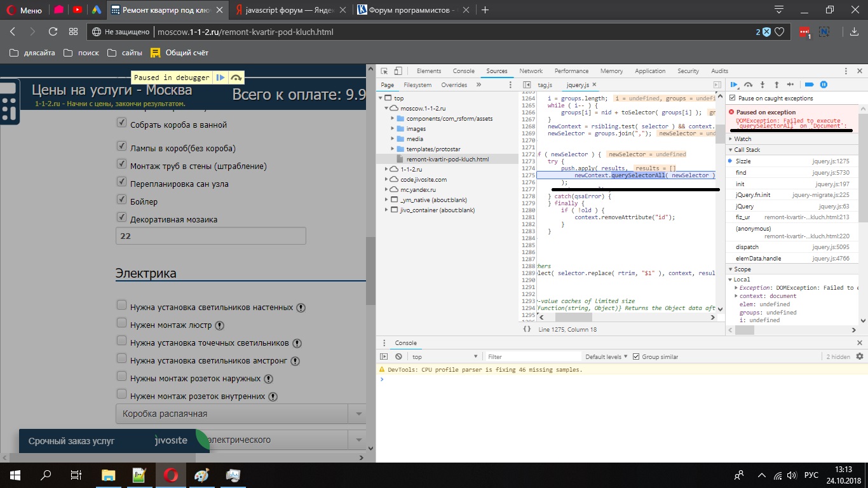Viewport: 868px width, 488px height.
Task: Show the console sidebar icon
Action: (x=384, y=356)
